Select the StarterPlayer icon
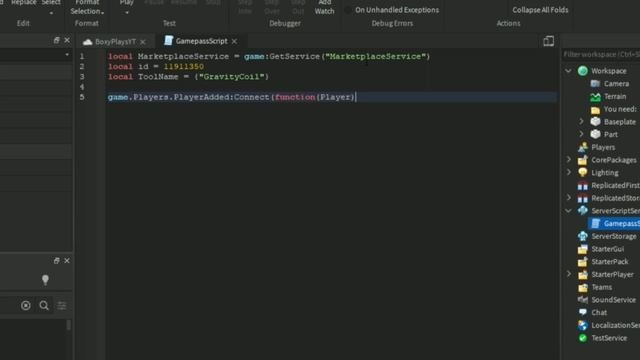Viewport: 640px width, 360px height. 582,274
